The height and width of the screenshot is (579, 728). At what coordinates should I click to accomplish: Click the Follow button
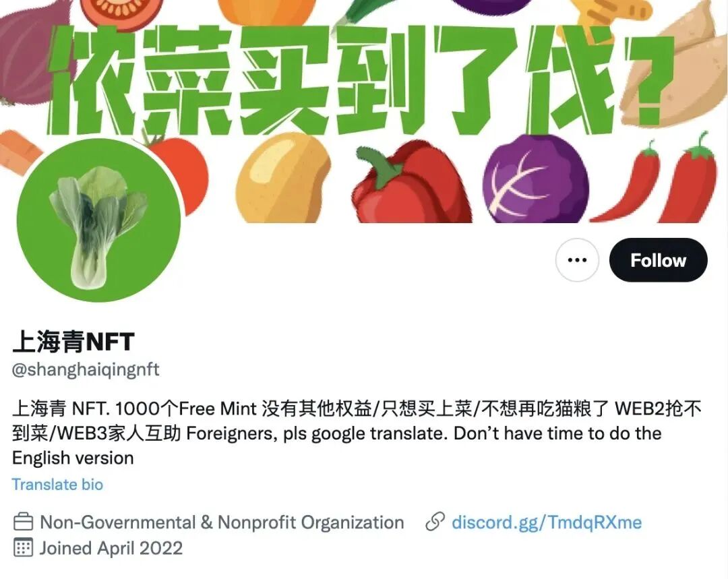point(658,260)
